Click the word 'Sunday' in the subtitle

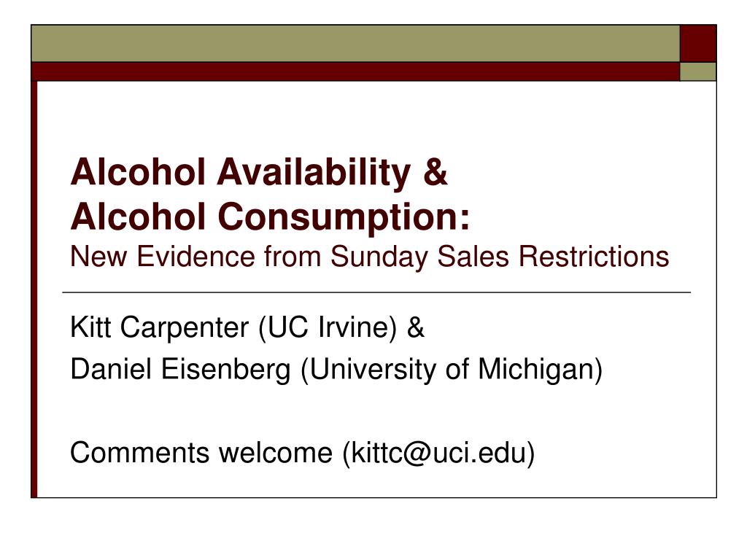(379, 257)
